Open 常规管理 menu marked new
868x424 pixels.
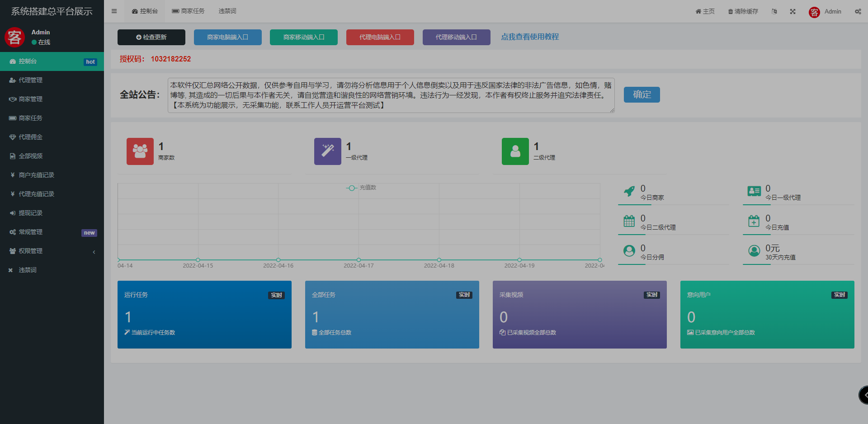[52, 232]
